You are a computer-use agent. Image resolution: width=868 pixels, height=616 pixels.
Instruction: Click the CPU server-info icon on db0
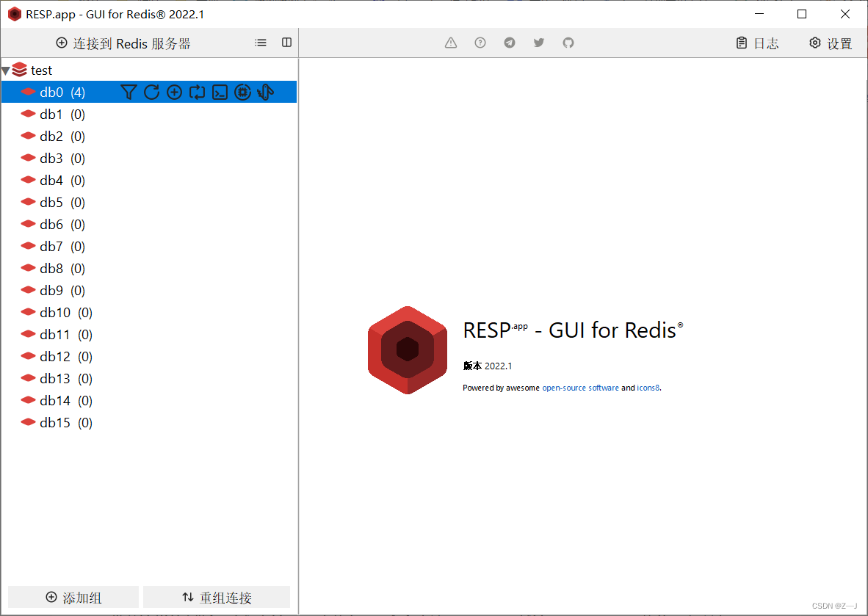242,92
